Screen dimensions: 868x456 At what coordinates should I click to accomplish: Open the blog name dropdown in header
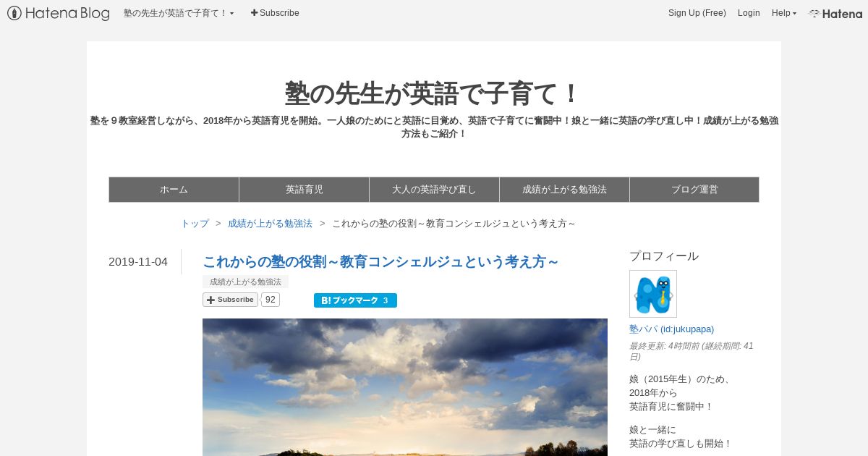tap(179, 13)
